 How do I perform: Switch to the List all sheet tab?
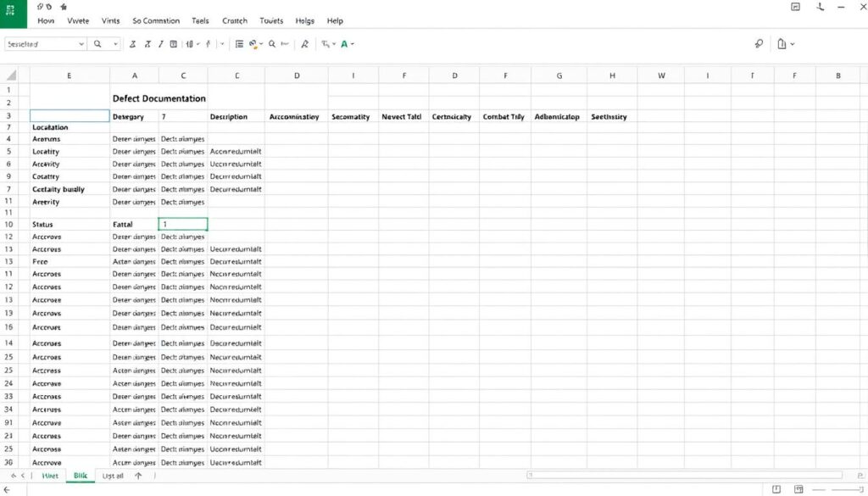pos(113,476)
